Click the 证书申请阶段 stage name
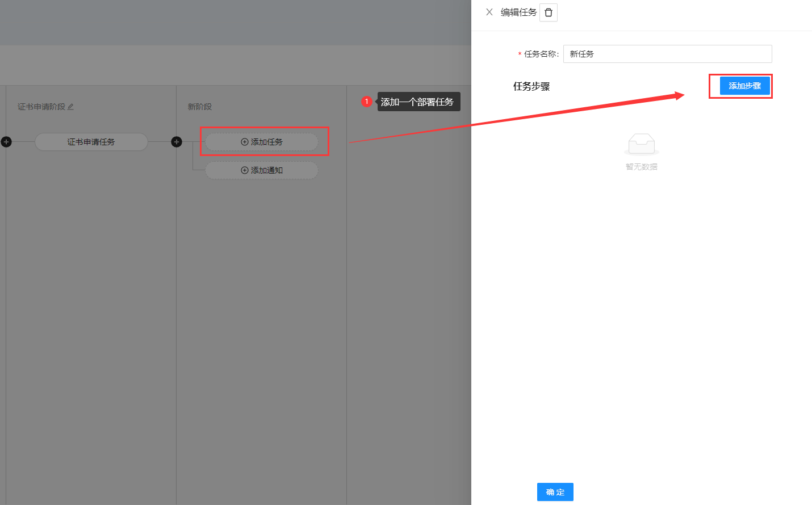This screenshot has width=812, height=505. click(x=41, y=107)
